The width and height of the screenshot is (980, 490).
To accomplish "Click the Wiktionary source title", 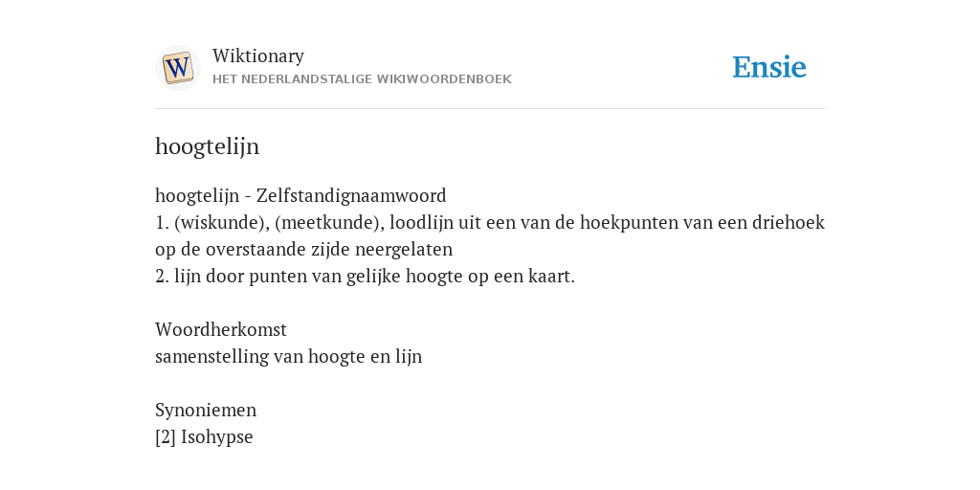I will [x=258, y=56].
